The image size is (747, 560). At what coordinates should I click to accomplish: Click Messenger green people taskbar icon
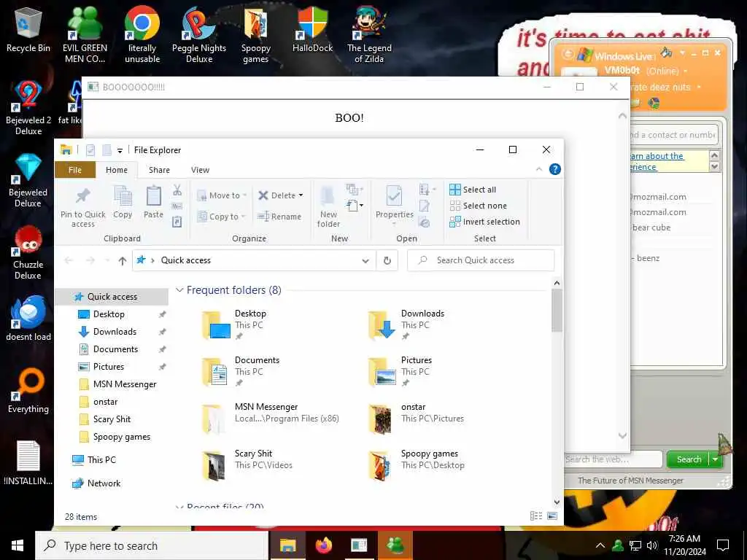[x=395, y=545]
